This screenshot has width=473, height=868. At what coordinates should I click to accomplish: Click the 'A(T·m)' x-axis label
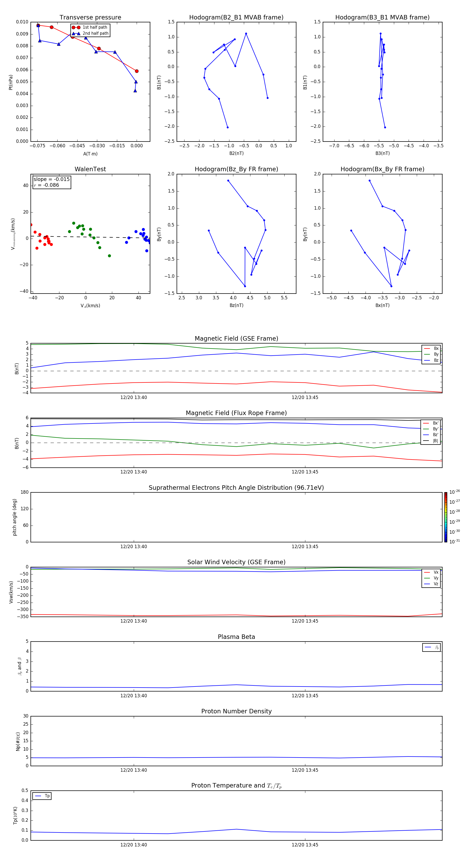click(x=90, y=154)
